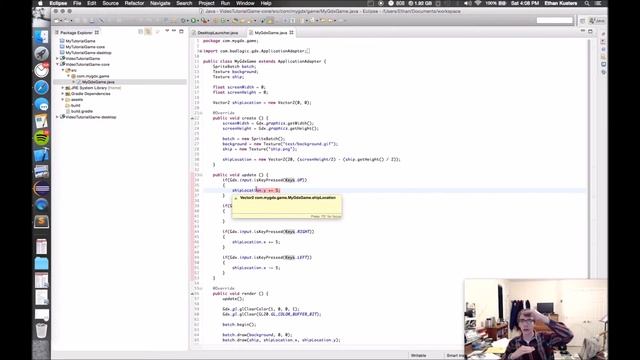Select the build folder in the tree
The image size is (640, 360).
click(76, 105)
